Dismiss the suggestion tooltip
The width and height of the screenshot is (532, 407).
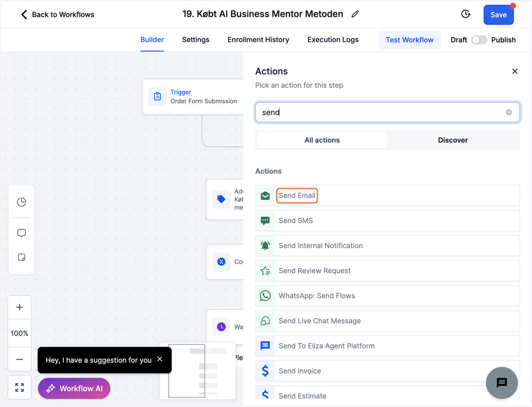click(x=160, y=359)
